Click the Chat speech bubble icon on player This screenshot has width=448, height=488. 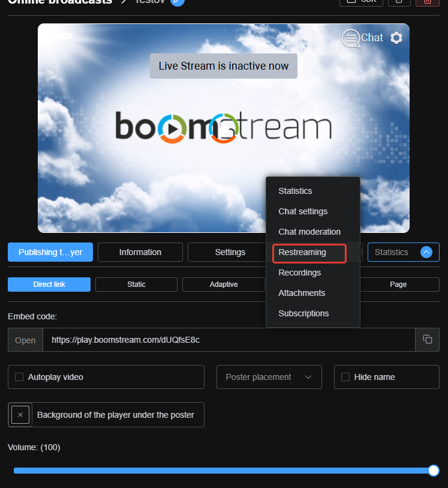[351, 38]
